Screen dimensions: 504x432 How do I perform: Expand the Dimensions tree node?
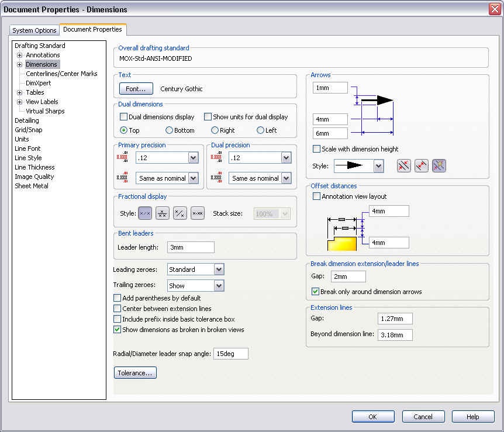pos(20,64)
